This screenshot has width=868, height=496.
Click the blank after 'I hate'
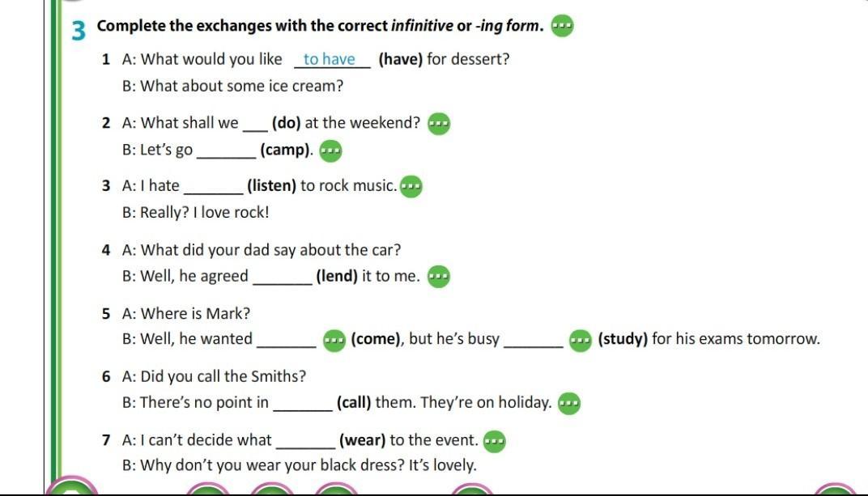[214, 188]
